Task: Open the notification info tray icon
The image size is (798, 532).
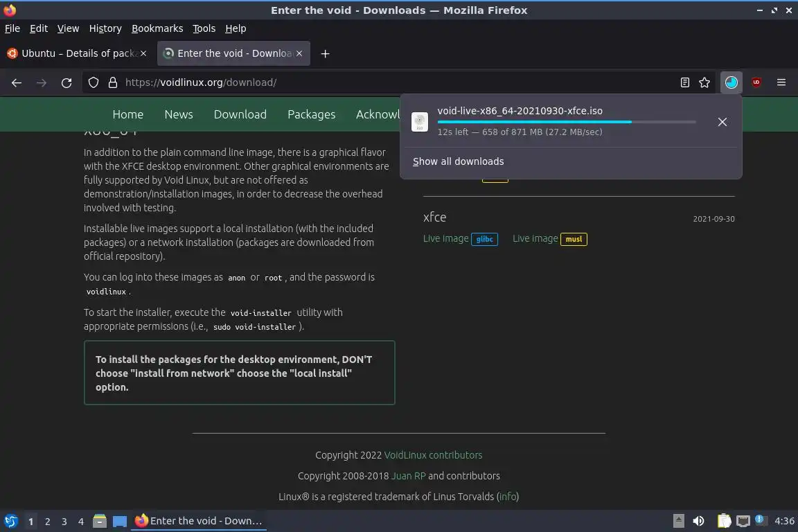Action: 759,520
